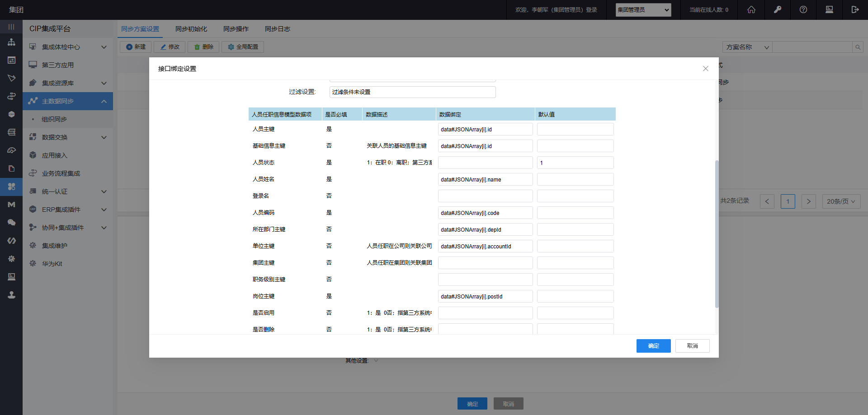Click the home icon in top bar

pos(751,9)
